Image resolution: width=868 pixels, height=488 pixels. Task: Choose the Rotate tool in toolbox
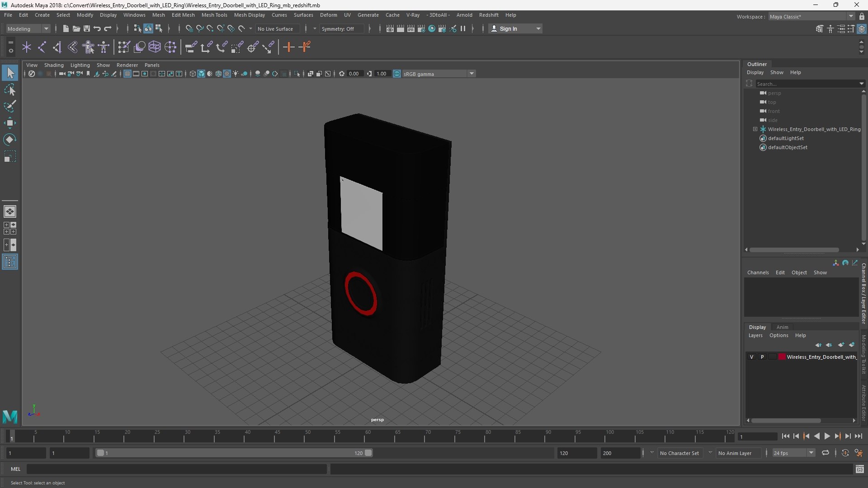(x=10, y=140)
